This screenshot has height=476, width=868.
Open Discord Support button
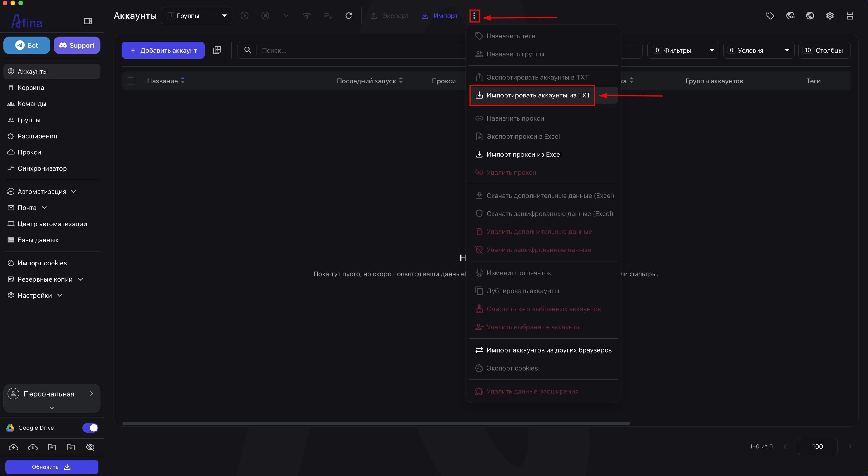pos(77,45)
